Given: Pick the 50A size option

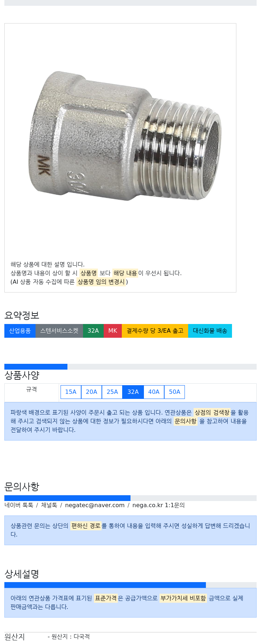Looking at the screenshot, I should pos(174,392).
